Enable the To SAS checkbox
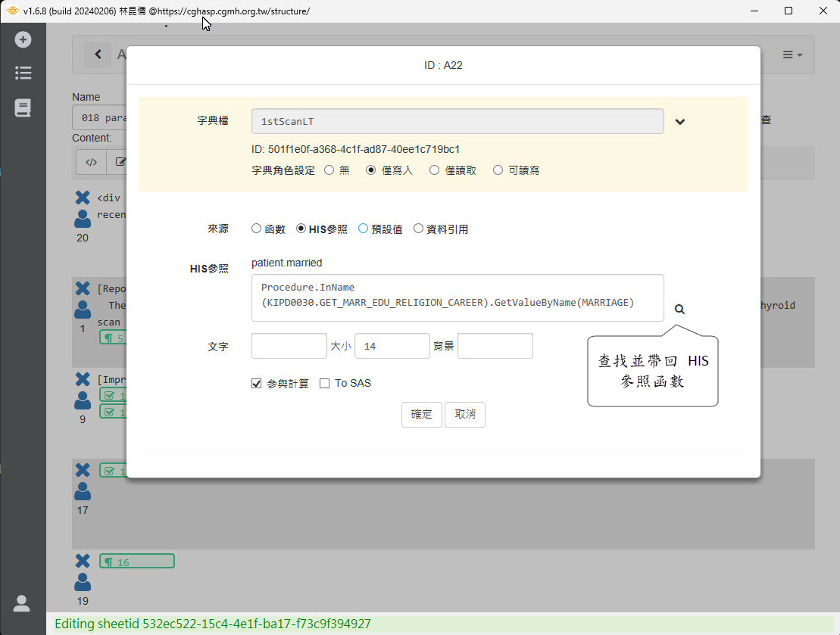 pos(324,384)
